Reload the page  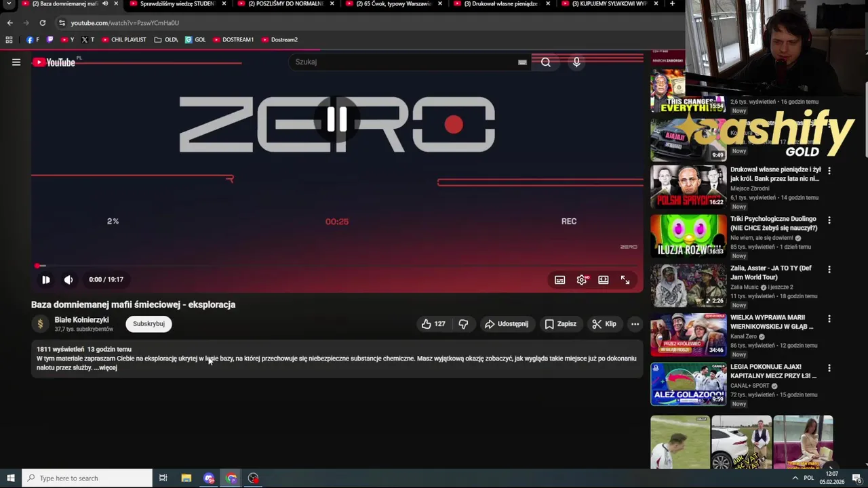point(42,23)
